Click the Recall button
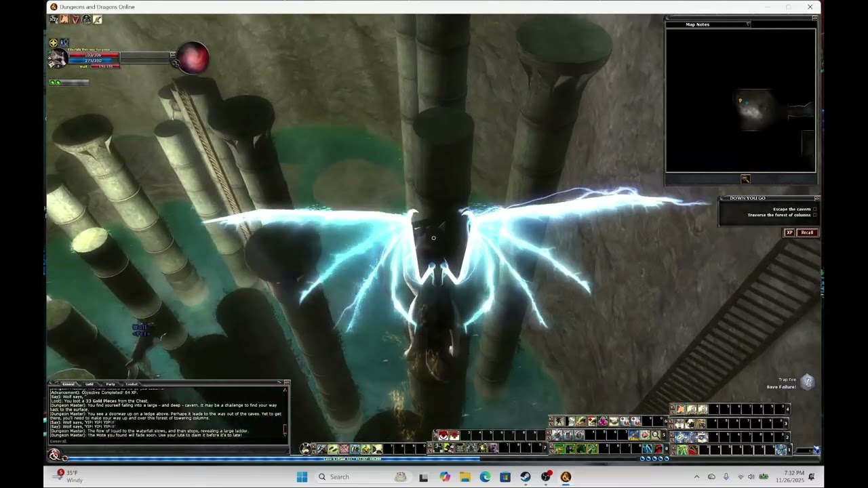868x488 pixels. [807, 232]
